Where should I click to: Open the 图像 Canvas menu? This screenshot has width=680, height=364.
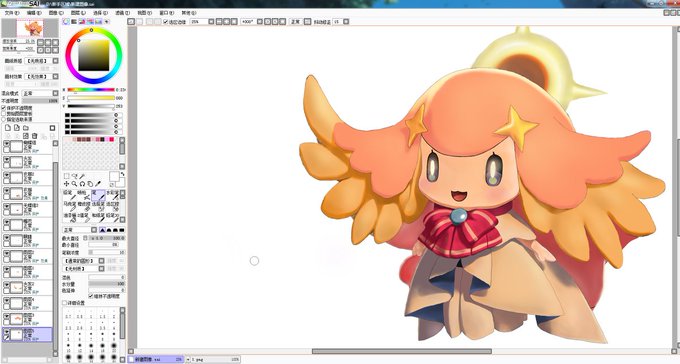click(x=57, y=13)
